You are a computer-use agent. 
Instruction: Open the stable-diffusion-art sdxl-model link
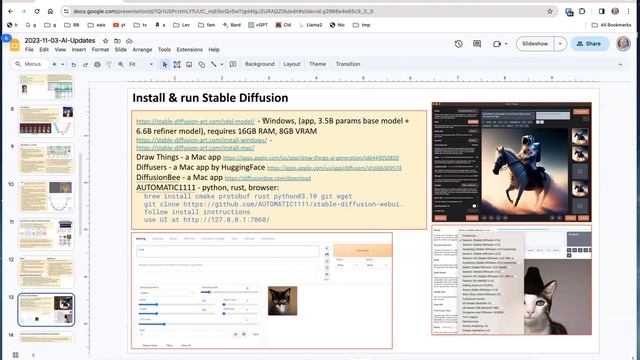[196, 121]
